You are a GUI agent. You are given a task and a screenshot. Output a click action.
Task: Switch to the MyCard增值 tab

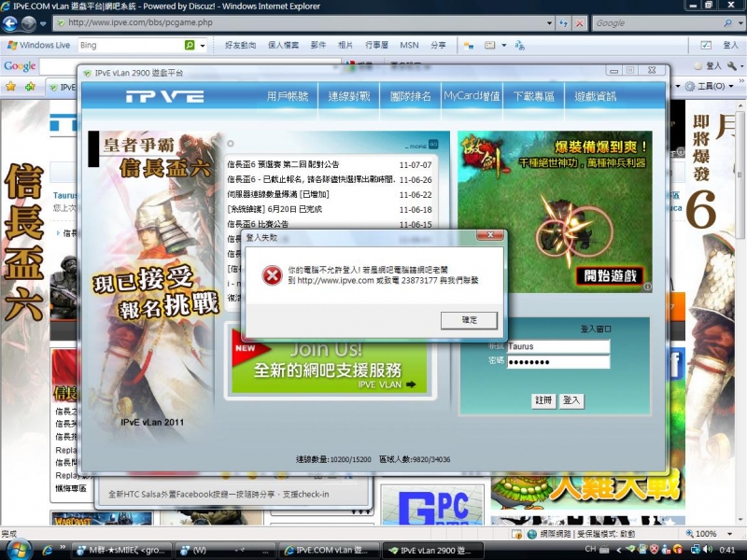pos(472,96)
